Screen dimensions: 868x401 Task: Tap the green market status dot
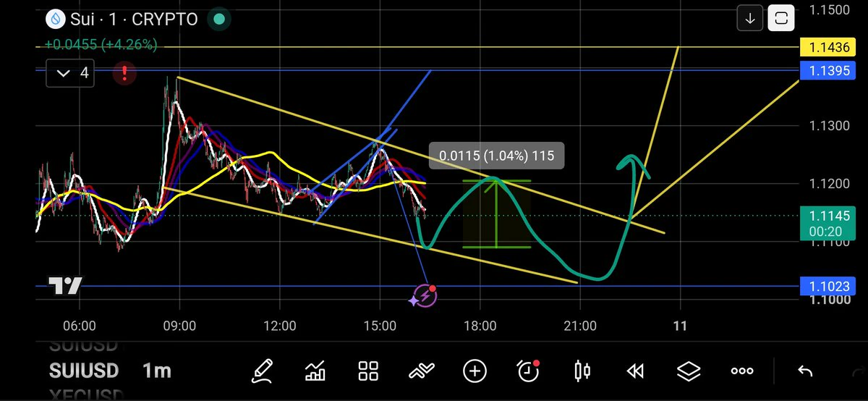219,20
